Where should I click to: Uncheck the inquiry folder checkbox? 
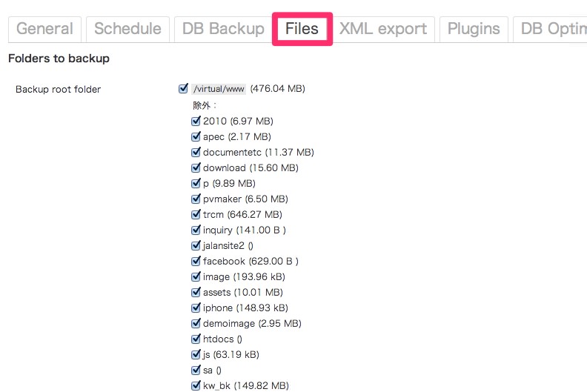tap(196, 230)
